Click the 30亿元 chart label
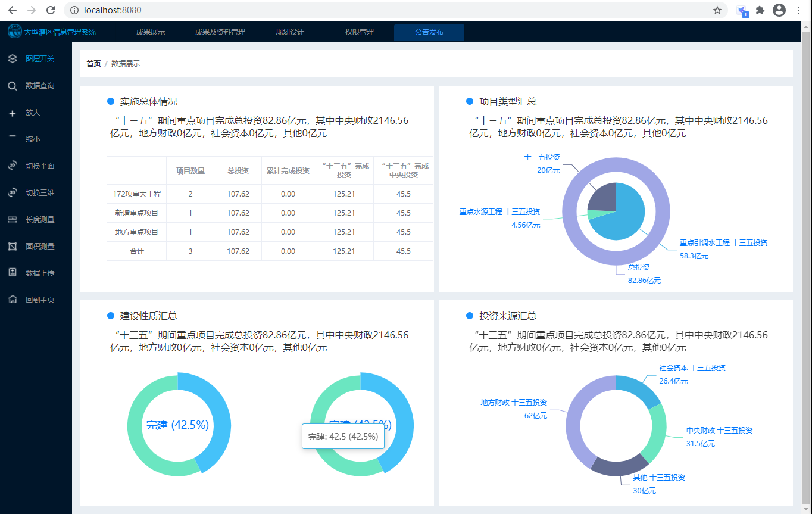The image size is (812, 514). tap(644, 491)
